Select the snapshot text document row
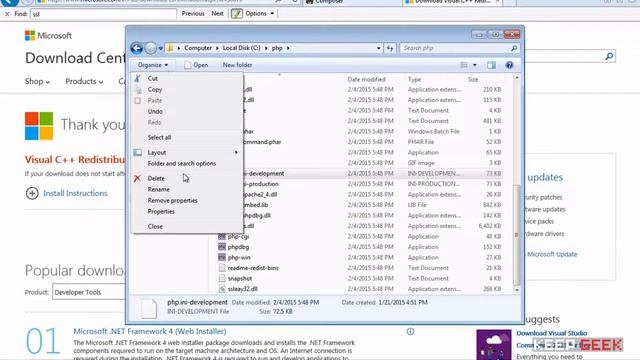Viewport: 640px width, 360px height. tap(360, 278)
